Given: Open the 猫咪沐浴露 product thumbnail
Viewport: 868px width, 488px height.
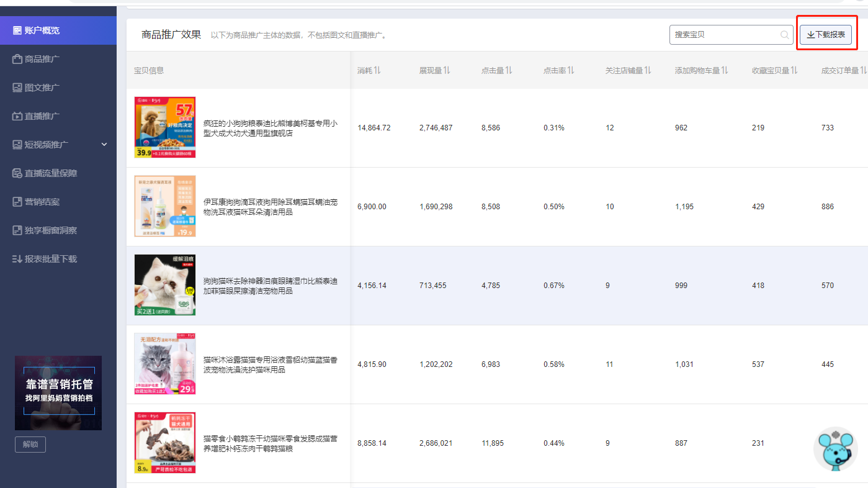Looking at the screenshot, I should coord(165,364).
